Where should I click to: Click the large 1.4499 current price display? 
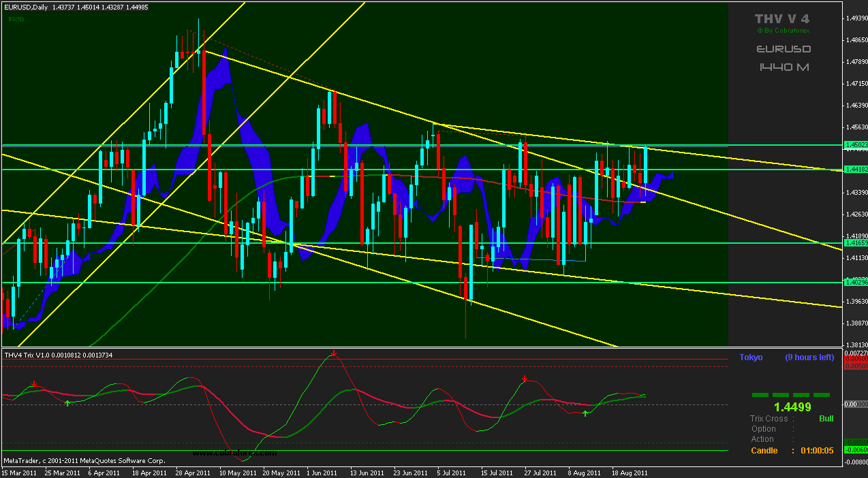coord(792,407)
